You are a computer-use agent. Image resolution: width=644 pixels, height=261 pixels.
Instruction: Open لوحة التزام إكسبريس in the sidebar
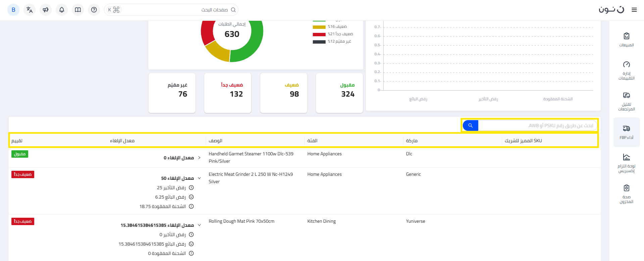(626, 163)
